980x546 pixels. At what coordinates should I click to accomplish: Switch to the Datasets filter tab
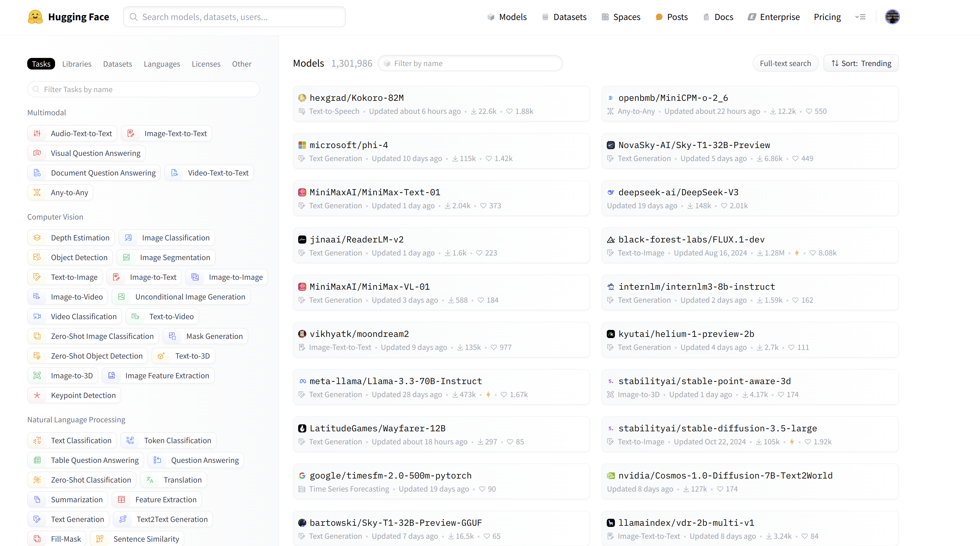(x=118, y=64)
